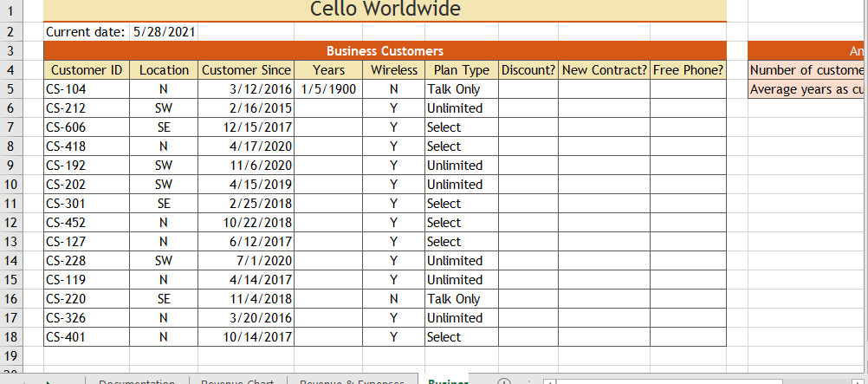Select the Talk Only plan for CS-220
The image size is (868, 384).
pos(461,299)
